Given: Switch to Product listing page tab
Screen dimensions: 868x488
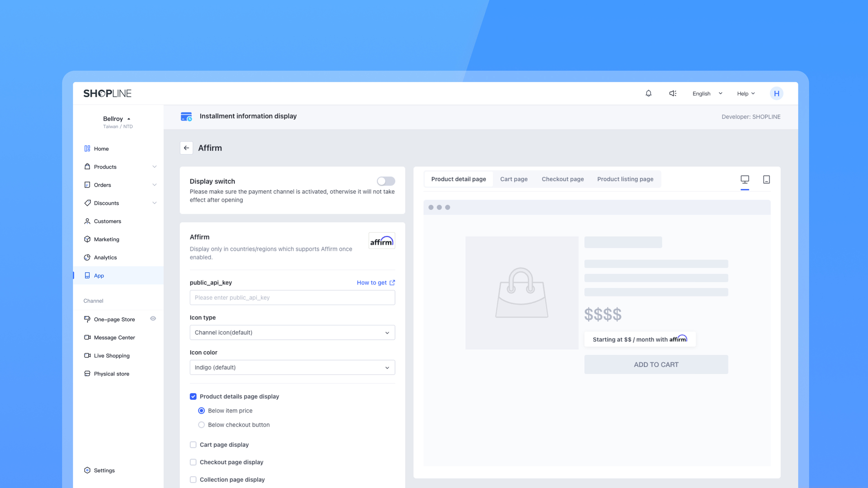Looking at the screenshot, I should [625, 179].
